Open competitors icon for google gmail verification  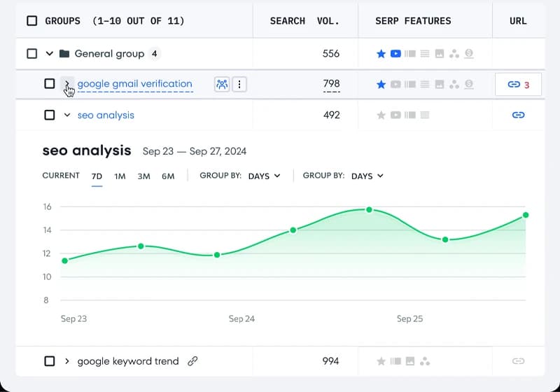coord(222,84)
